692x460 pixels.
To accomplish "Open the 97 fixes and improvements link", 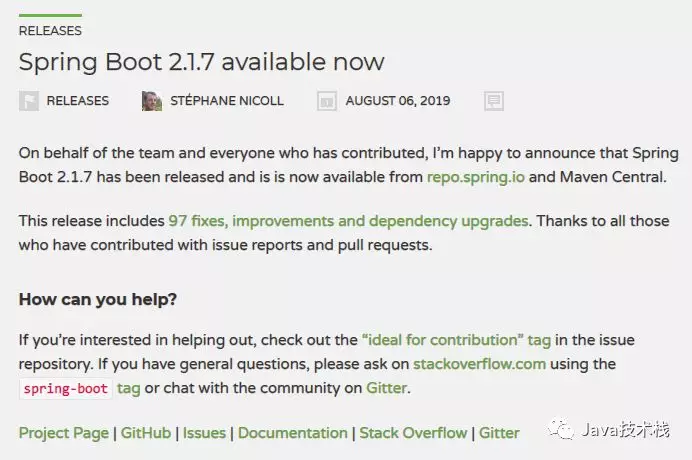I will tap(348, 221).
